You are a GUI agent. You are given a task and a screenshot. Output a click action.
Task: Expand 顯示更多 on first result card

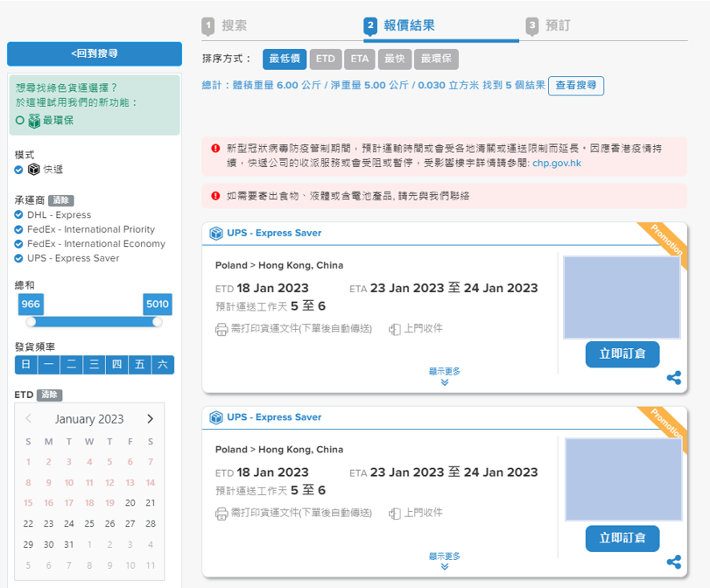coord(445,376)
